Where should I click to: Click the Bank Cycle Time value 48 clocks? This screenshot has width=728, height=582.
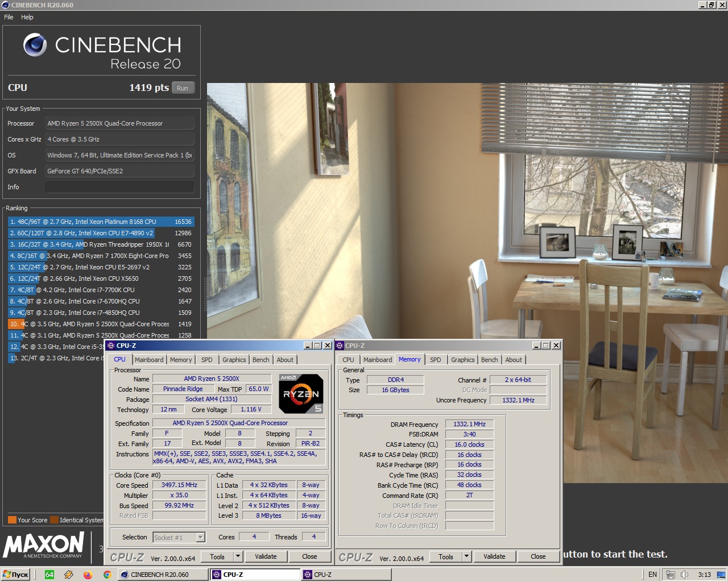tap(469, 485)
